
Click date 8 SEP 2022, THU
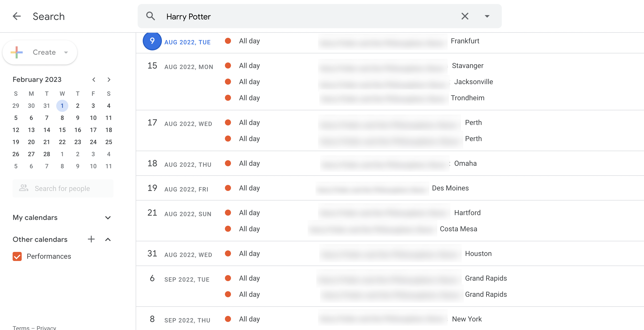[x=180, y=319]
